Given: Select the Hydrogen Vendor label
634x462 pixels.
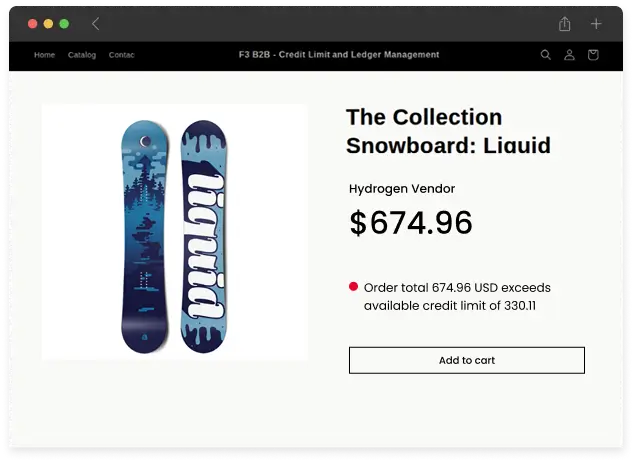Looking at the screenshot, I should (402, 189).
